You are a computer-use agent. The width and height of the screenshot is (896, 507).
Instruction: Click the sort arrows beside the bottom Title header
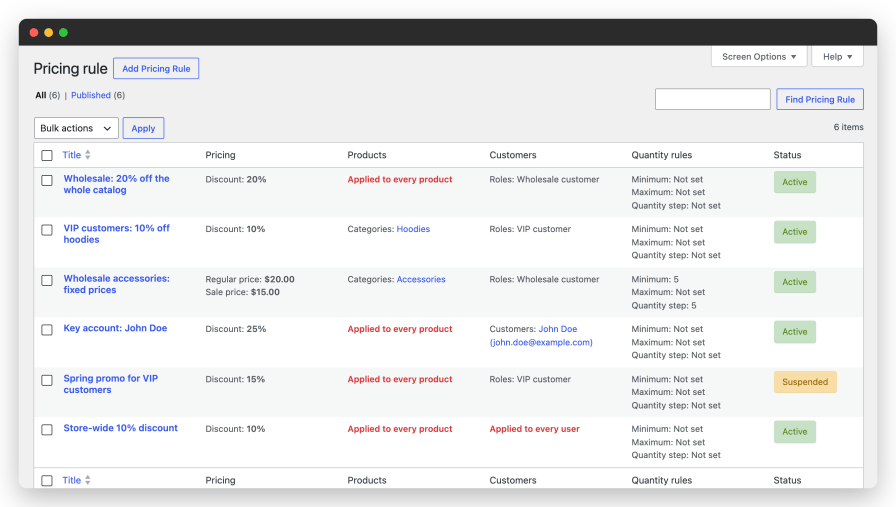click(87, 480)
